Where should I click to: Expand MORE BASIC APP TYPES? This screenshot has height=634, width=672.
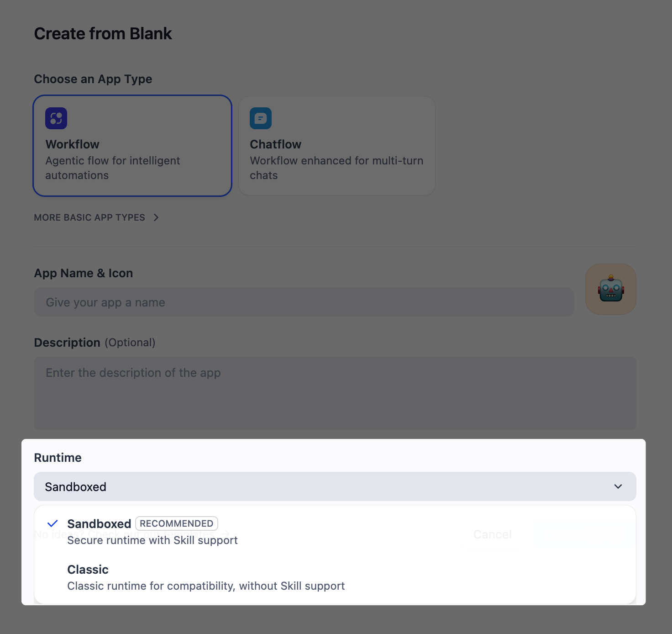(x=89, y=217)
